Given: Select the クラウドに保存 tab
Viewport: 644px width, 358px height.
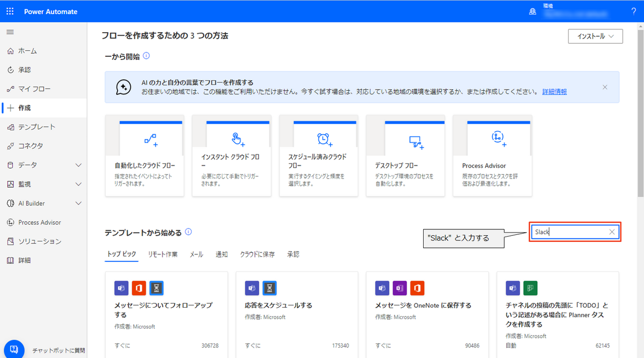Looking at the screenshot, I should pyautogui.click(x=257, y=254).
